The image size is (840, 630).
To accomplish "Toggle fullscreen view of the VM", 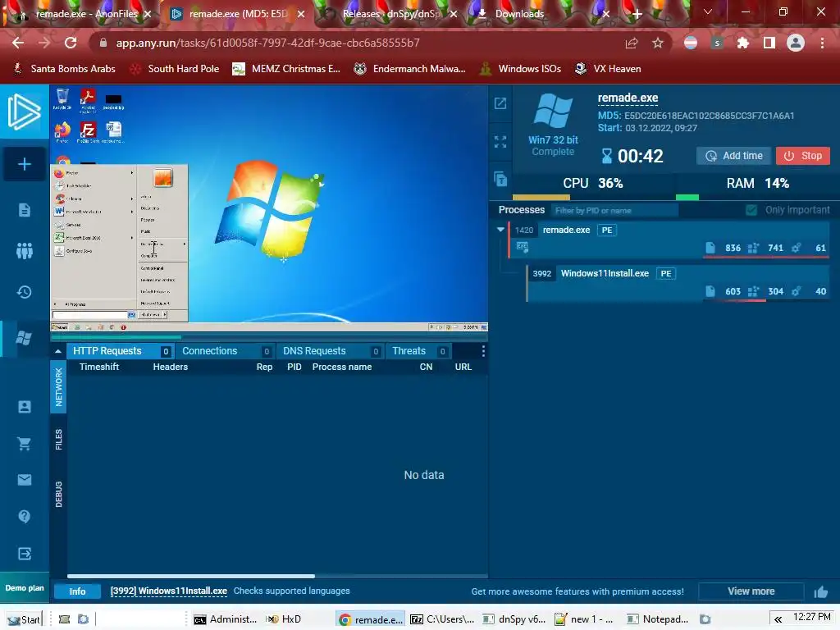I will [500, 141].
